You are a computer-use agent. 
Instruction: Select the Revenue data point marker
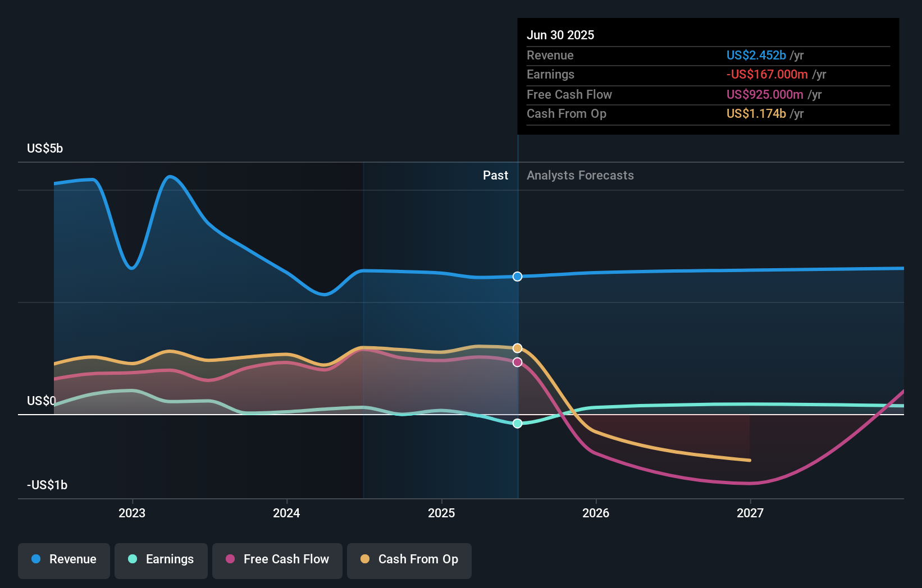click(518, 277)
